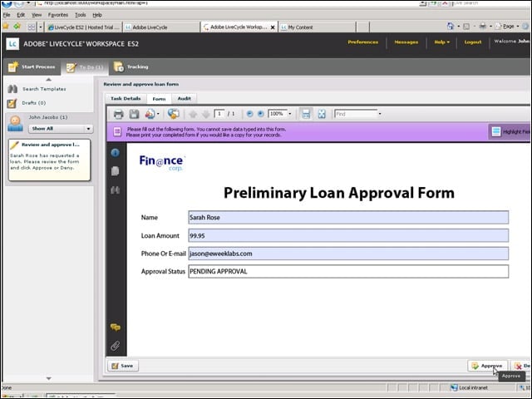This screenshot has width=532, height=399.
Task: Go to next page with down arrow
Action: tap(205, 114)
